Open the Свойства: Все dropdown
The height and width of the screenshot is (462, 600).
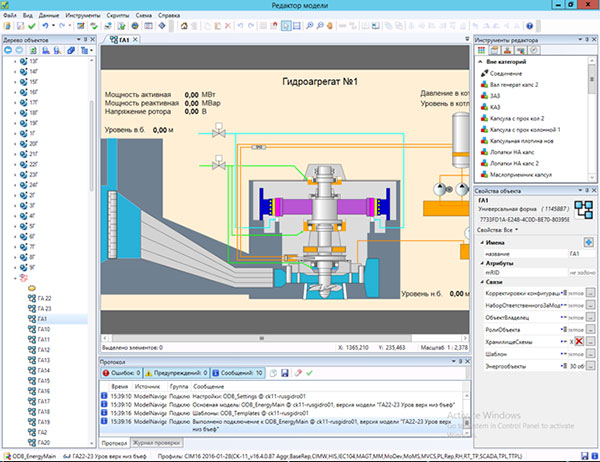(x=497, y=230)
